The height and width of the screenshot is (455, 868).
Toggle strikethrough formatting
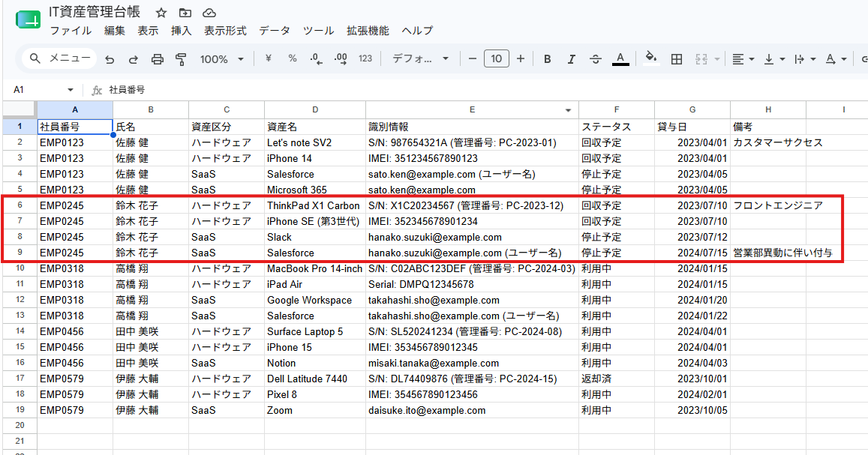[596, 58]
